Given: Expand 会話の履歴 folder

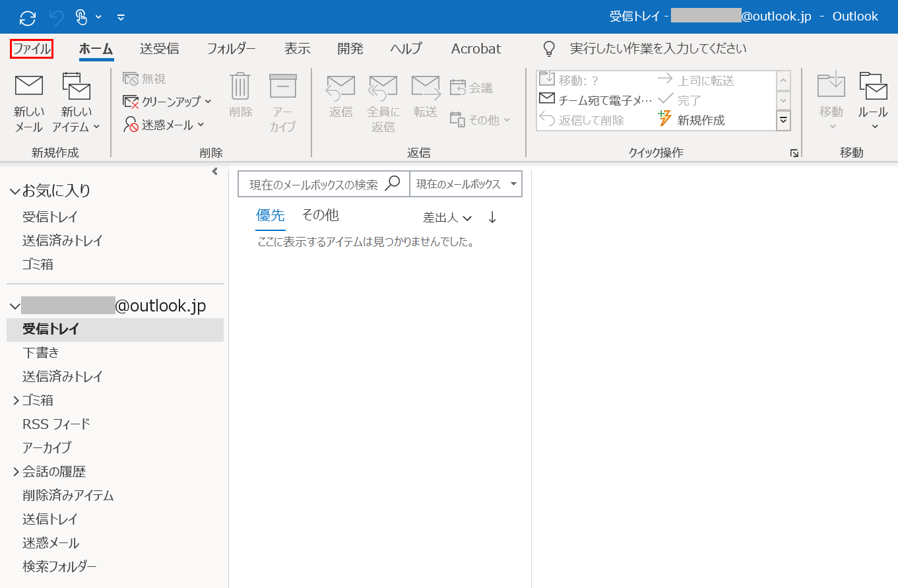Looking at the screenshot, I should coord(16,472).
